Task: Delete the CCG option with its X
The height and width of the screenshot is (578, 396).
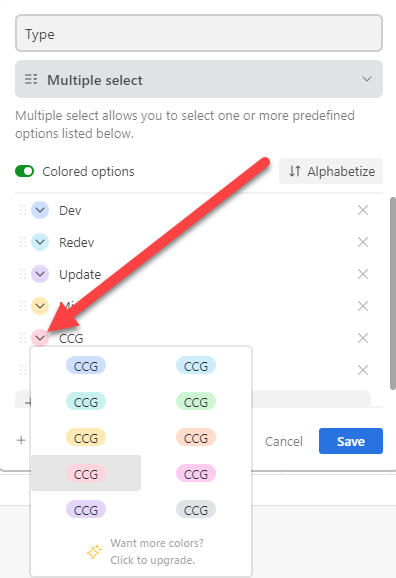Action: [363, 338]
